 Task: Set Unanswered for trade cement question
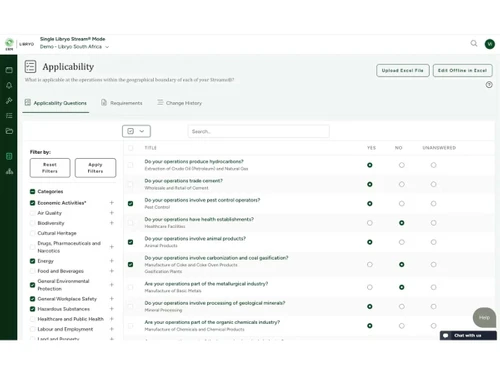(433, 184)
